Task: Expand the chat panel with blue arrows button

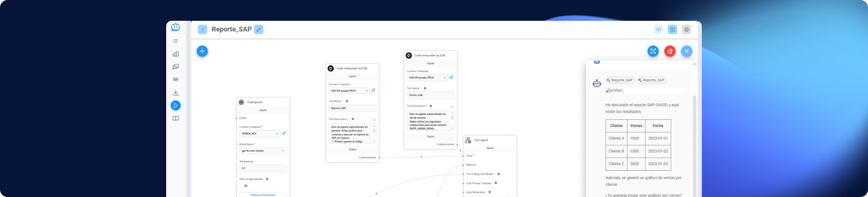Action: pos(653,51)
